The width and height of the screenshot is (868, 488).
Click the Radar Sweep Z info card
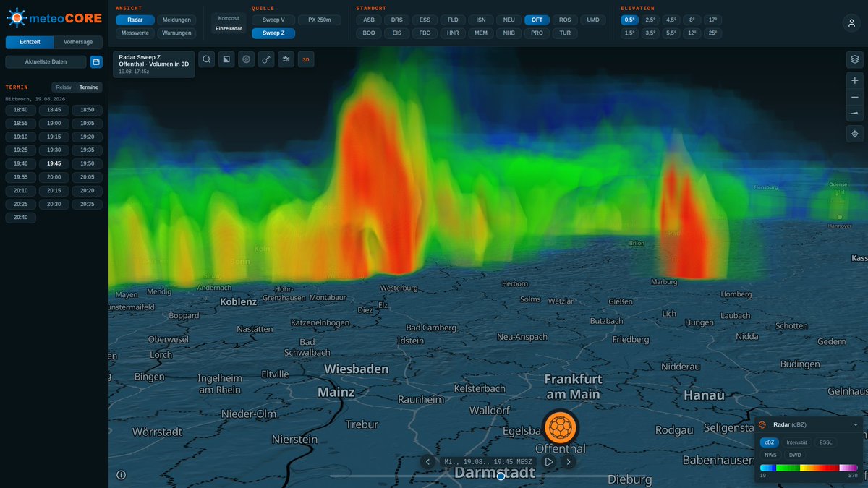pos(154,64)
